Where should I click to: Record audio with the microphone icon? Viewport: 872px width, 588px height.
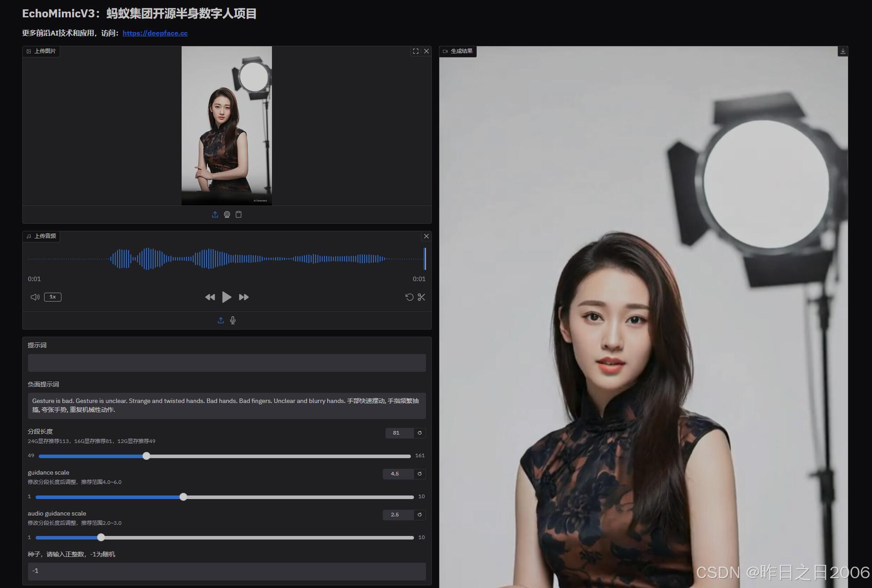tap(233, 320)
